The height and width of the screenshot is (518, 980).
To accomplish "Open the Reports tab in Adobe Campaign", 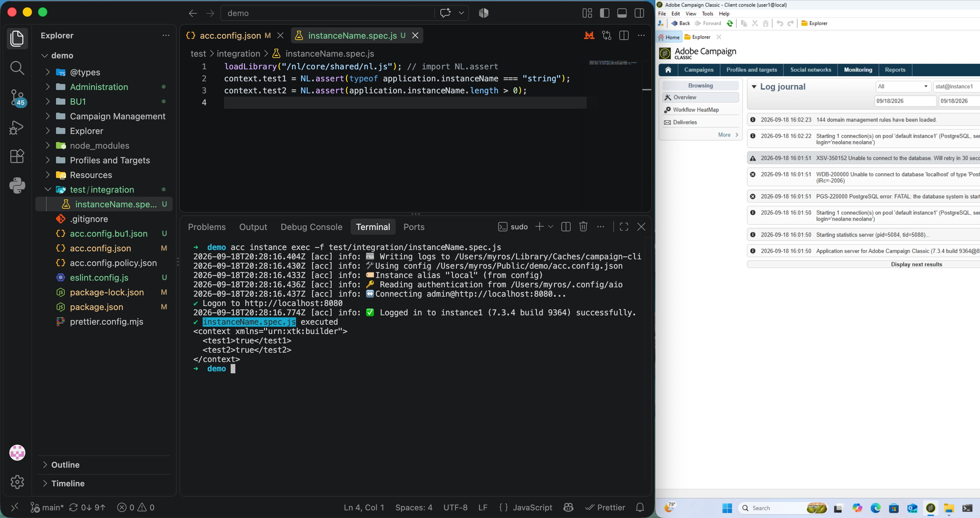I will [x=895, y=70].
